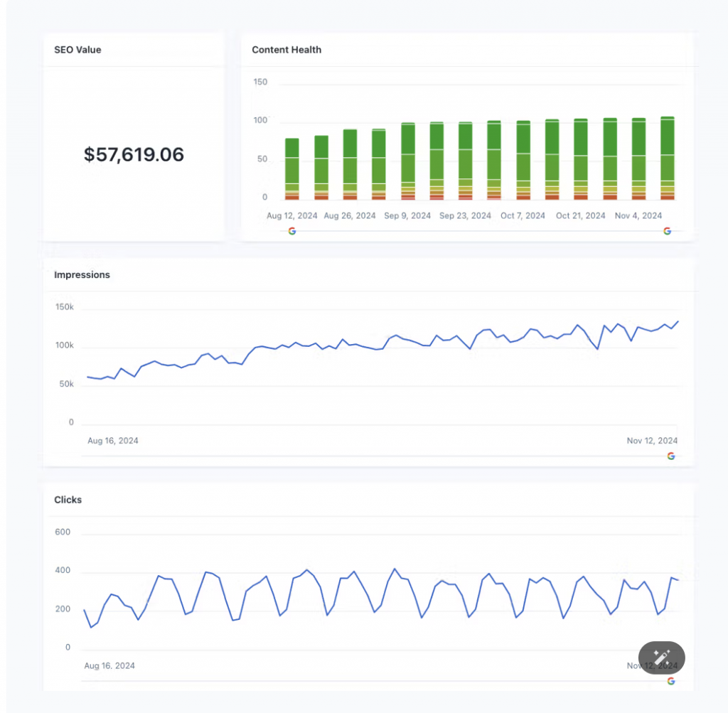Select the Aug 12, 2024 Content Health bar
Viewport: 728px width, 713px height.
pyautogui.click(x=292, y=169)
